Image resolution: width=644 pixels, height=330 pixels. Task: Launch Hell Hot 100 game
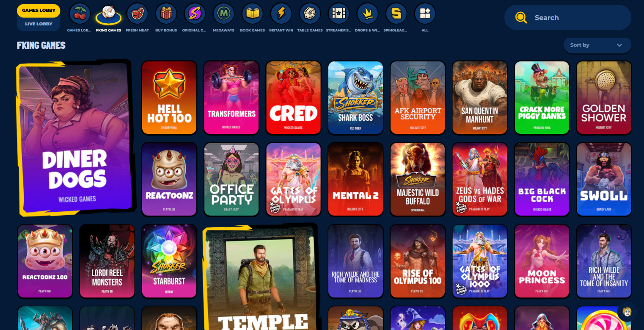169,97
